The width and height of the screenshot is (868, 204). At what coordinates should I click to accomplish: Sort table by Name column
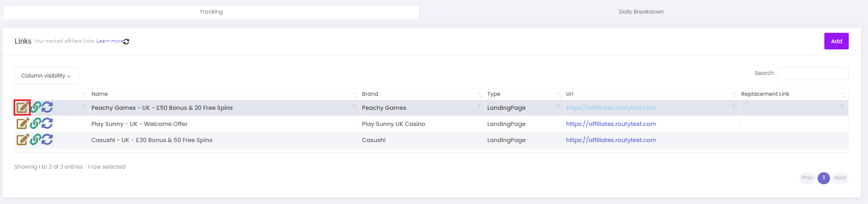tap(99, 94)
